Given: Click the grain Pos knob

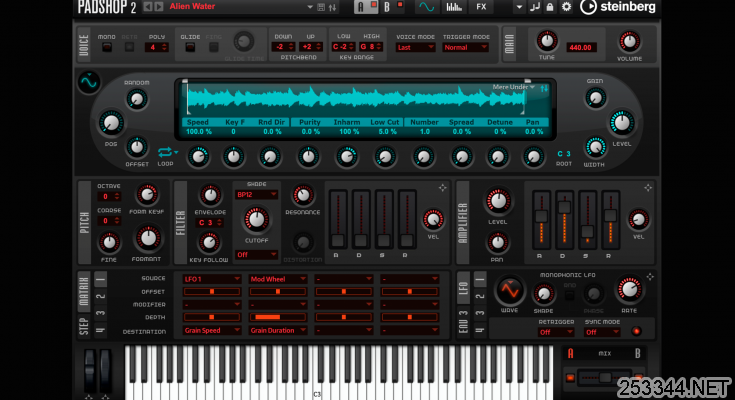Looking at the screenshot, I should pos(111,123).
